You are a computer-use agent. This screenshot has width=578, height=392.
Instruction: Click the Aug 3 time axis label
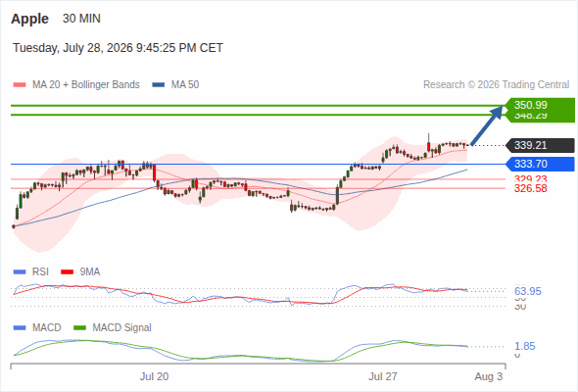pos(489,376)
